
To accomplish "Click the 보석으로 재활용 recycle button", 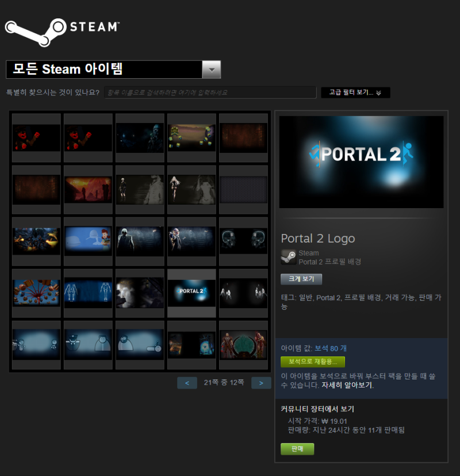I will (x=313, y=362).
